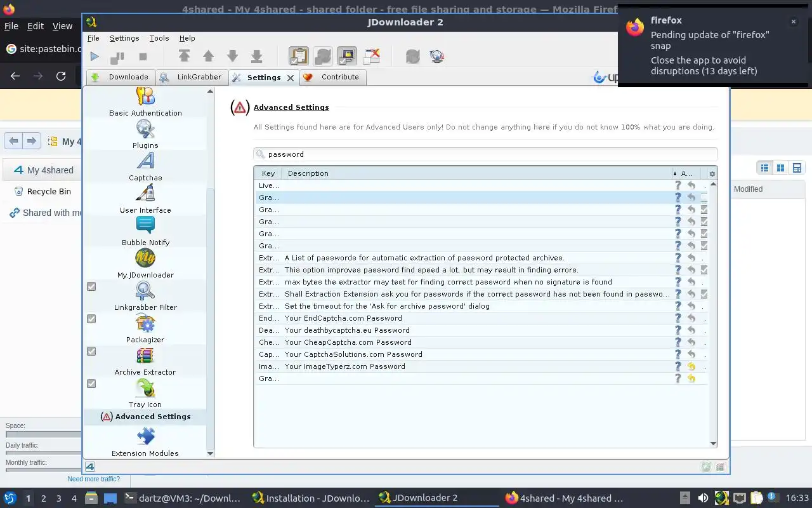
Task: Open Plugins settings in sidebar
Action: (145, 135)
